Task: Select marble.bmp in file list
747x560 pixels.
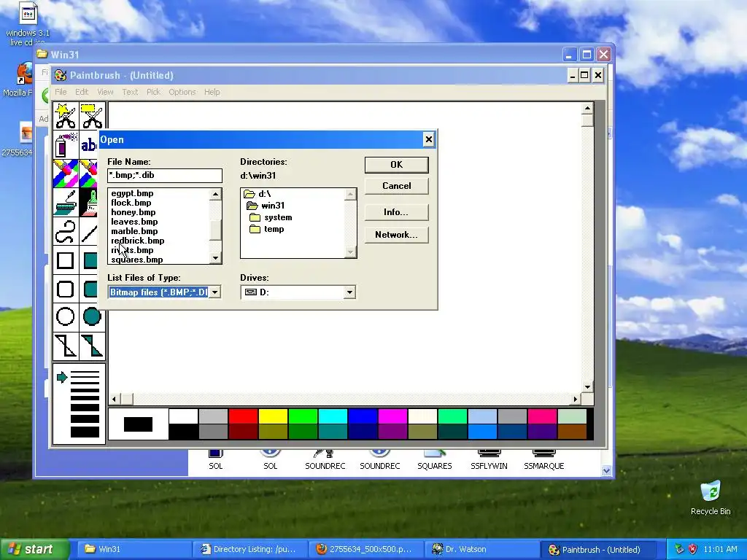Action: coord(134,231)
